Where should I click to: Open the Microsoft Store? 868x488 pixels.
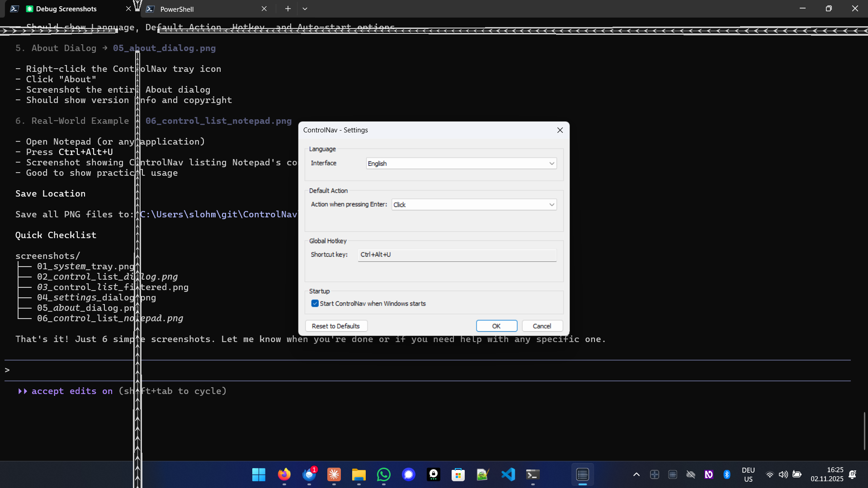click(458, 474)
